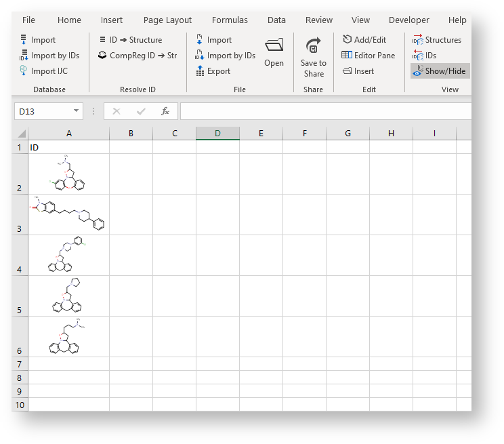Select the molecule structure in row 3
Image resolution: width=504 pixels, height=444 pixels.
point(68,215)
